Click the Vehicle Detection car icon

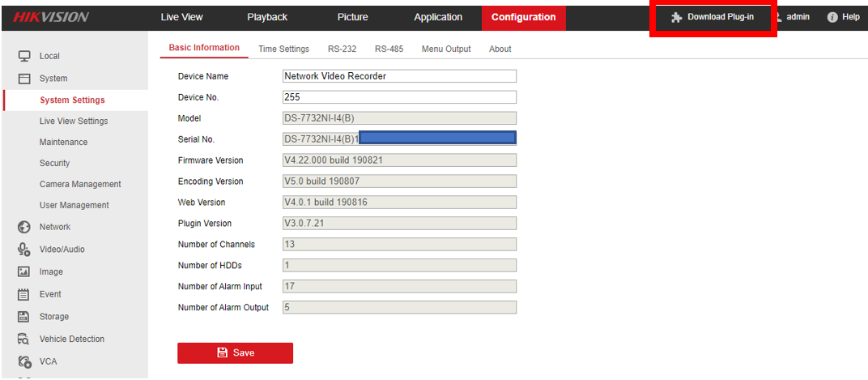tap(24, 339)
